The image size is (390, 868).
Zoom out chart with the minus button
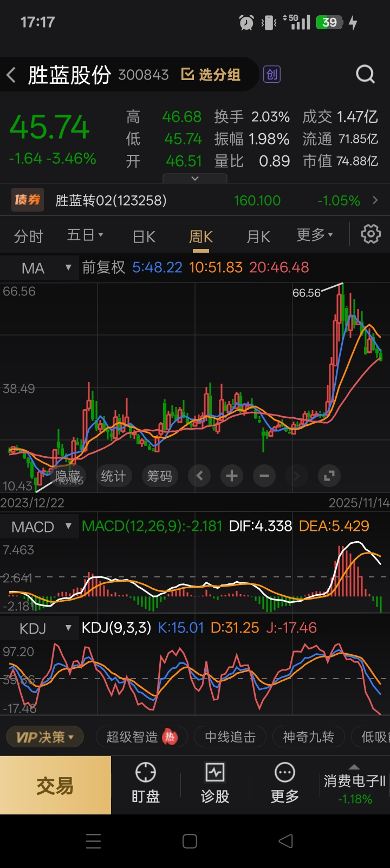(x=264, y=476)
